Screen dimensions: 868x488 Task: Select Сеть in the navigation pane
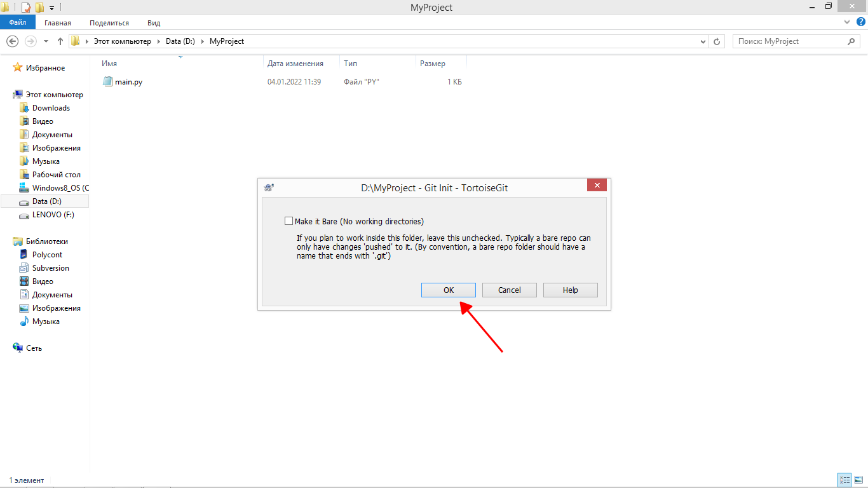pyautogui.click(x=34, y=348)
